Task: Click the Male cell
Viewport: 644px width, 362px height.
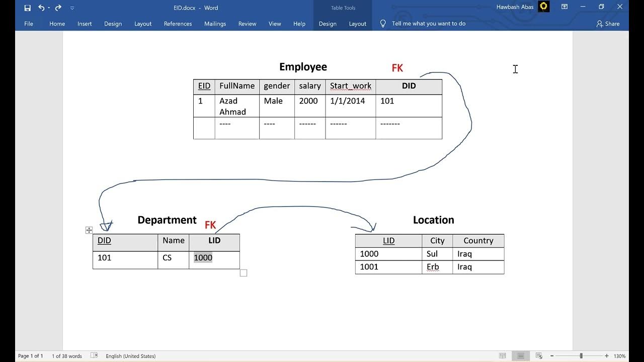Action: [x=277, y=106]
